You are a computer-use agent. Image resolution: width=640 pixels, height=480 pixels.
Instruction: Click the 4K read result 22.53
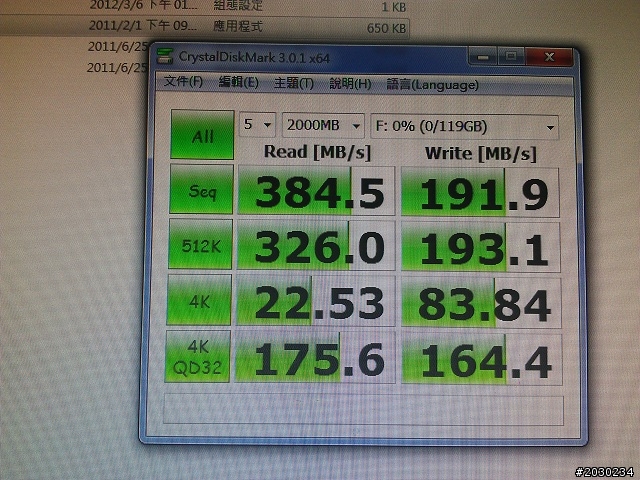point(316,301)
